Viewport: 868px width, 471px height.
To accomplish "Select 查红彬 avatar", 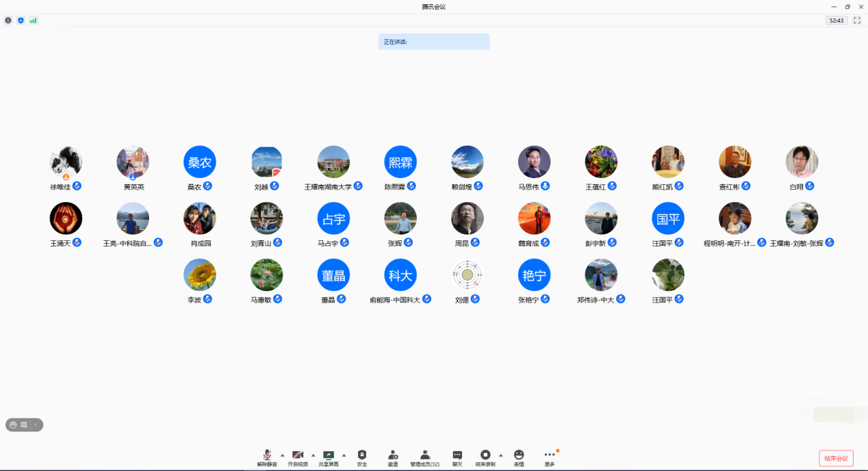I will click(735, 162).
